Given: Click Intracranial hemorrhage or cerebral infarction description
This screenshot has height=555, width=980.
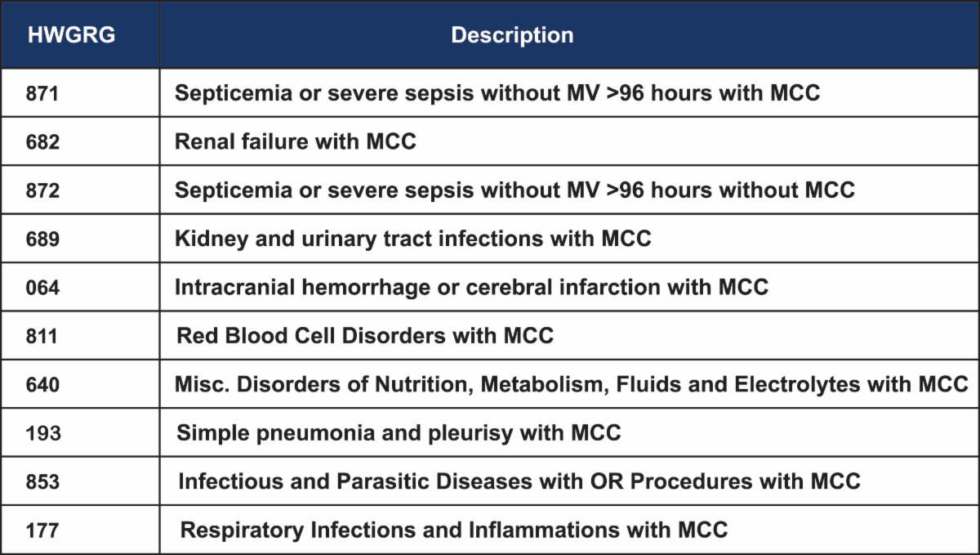Looking at the screenshot, I should pyautogui.click(x=471, y=288).
